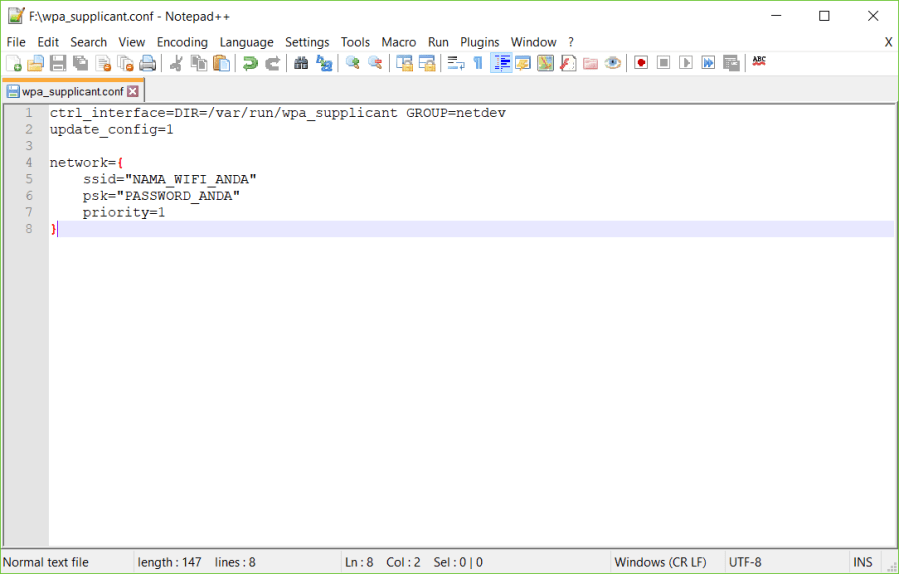This screenshot has height=574, width=899.
Task: Open Folder as Workspace icon
Action: (590, 63)
